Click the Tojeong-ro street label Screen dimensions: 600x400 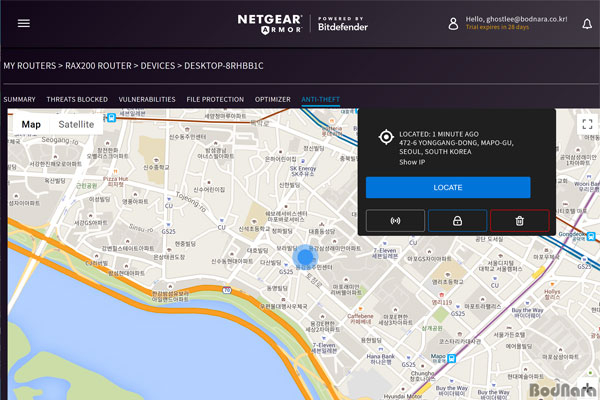[191, 202]
